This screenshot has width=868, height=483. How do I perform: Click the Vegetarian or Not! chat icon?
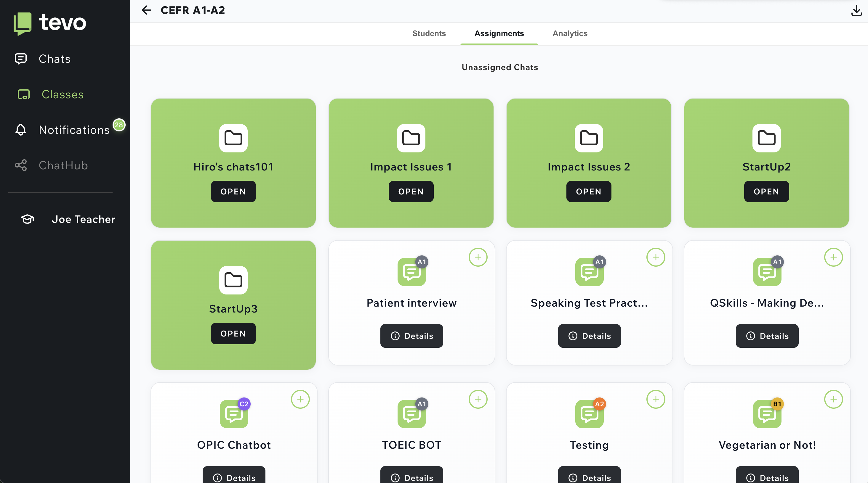click(x=767, y=414)
